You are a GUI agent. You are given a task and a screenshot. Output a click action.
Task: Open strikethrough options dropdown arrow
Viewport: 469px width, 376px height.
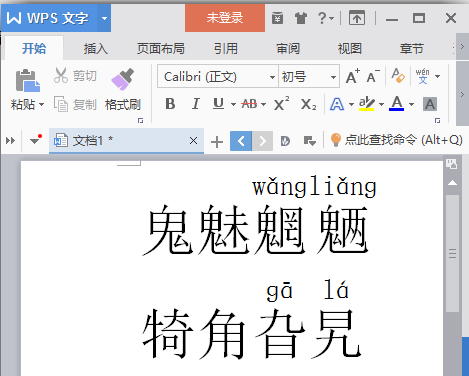pos(264,105)
